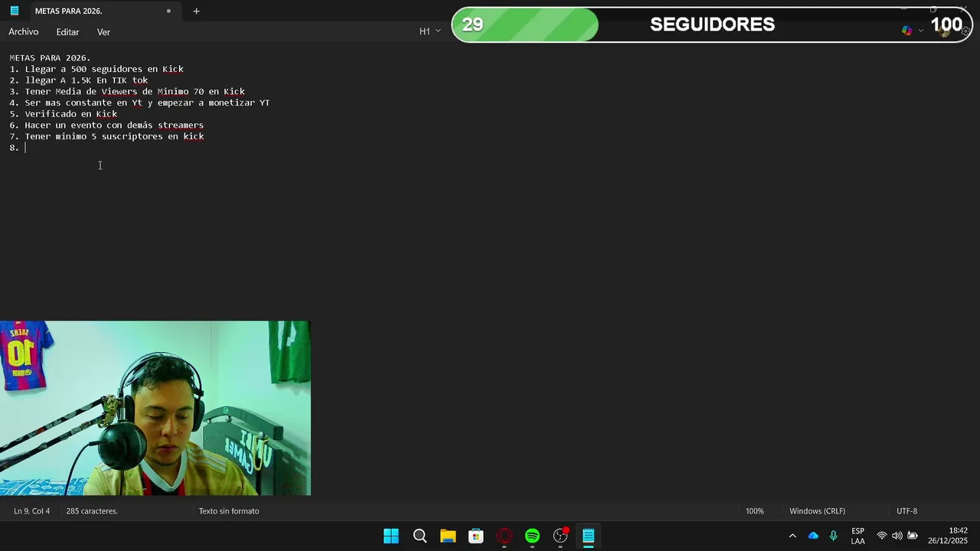Show hidden system tray icons
Screen dimensions: 980x551
pyautogui.click(x=792, y=536)
